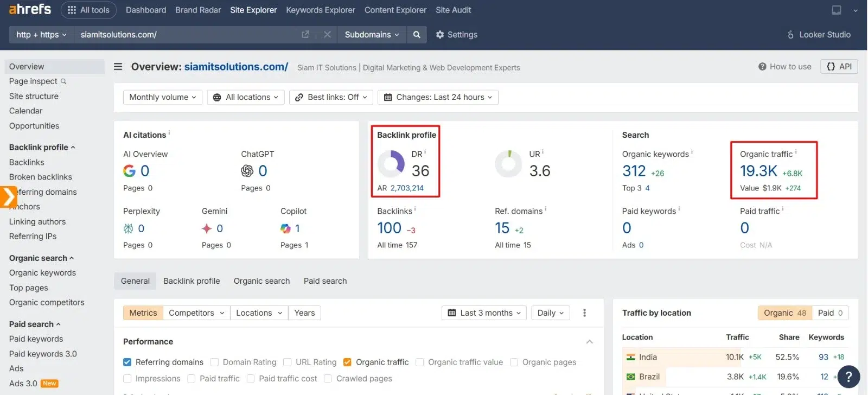Open Keywords Explorer from top menu

320,10
